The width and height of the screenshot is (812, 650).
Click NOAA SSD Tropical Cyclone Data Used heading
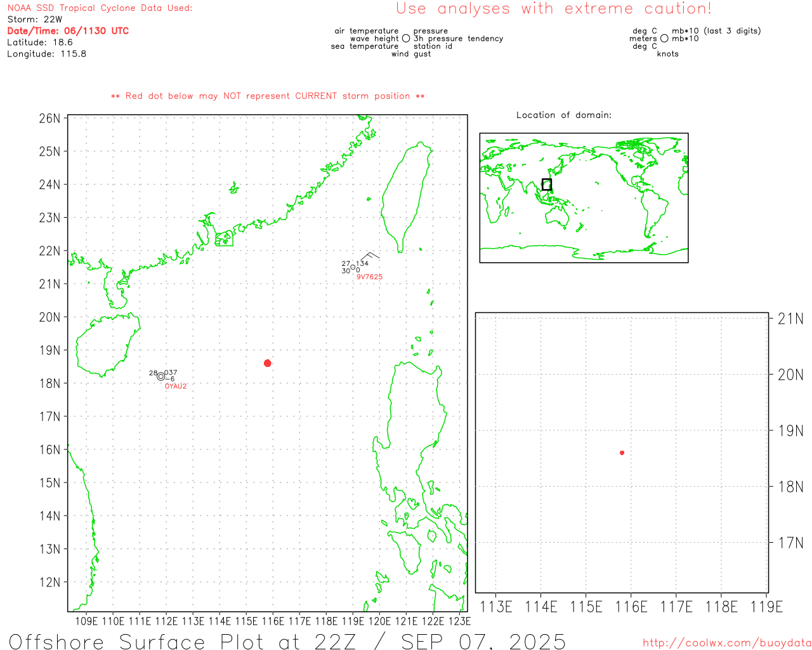click(100, 8)
